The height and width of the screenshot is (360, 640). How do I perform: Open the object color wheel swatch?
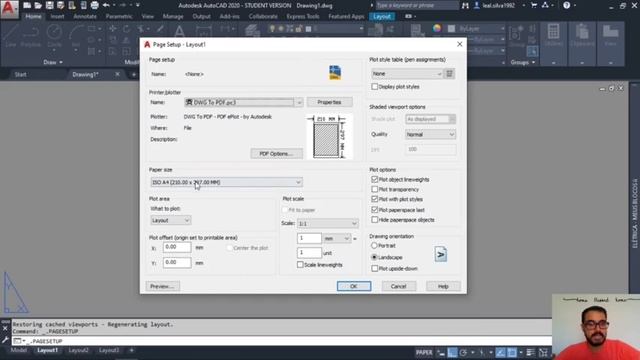pyautogui.click(x=437, y=28)
